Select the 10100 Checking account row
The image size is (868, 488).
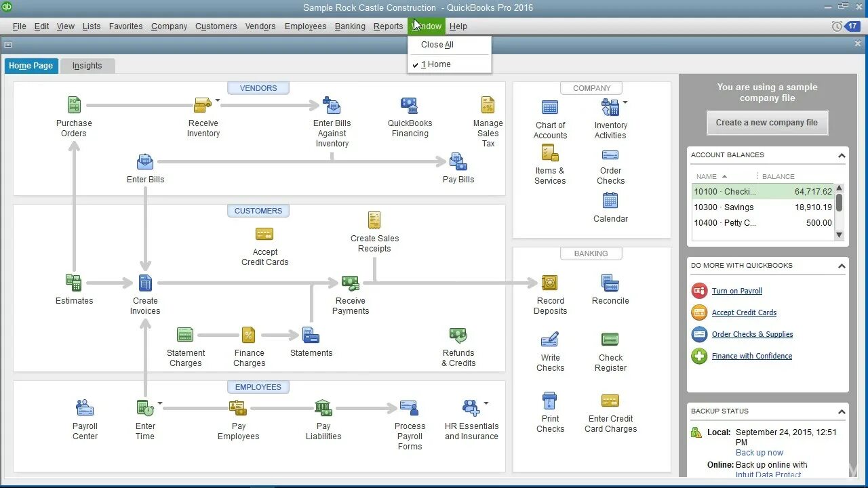(763, 192)
